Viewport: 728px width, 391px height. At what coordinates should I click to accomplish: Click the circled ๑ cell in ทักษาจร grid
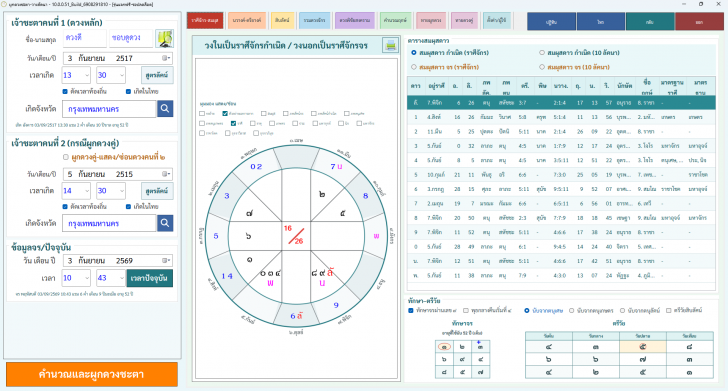[444, 346]
